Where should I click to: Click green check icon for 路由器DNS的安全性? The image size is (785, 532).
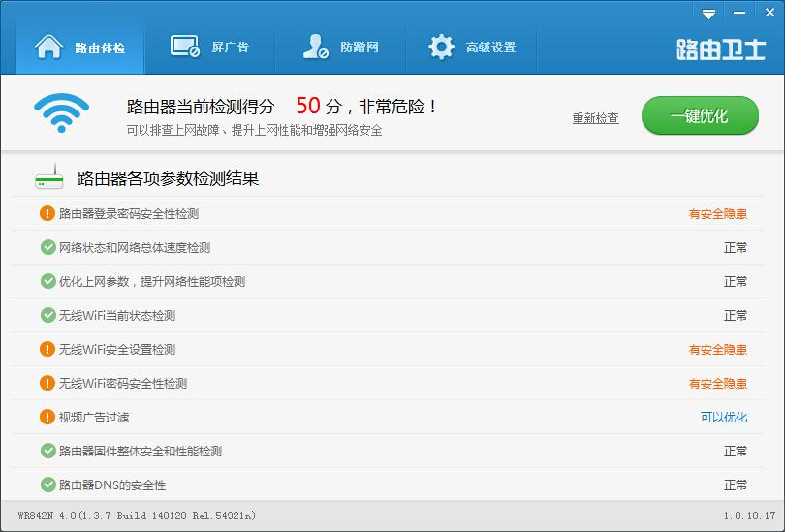[x=48, y=485]
